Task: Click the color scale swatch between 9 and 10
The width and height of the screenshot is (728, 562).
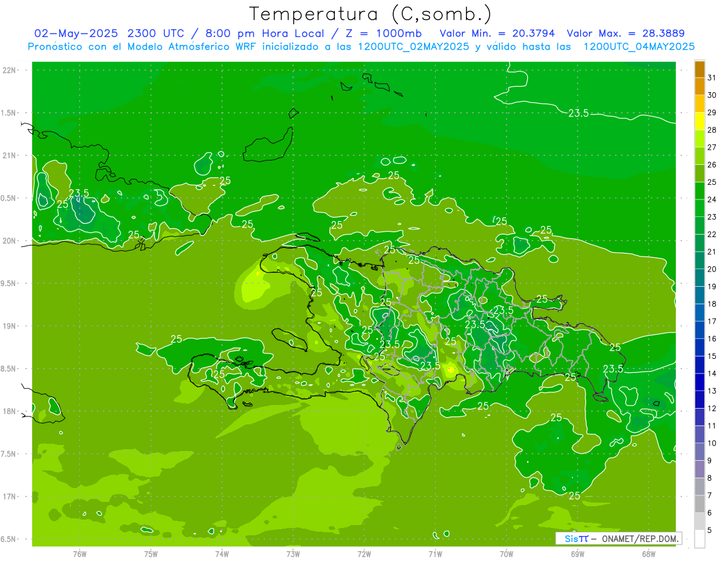Action: tap(699, 452)
